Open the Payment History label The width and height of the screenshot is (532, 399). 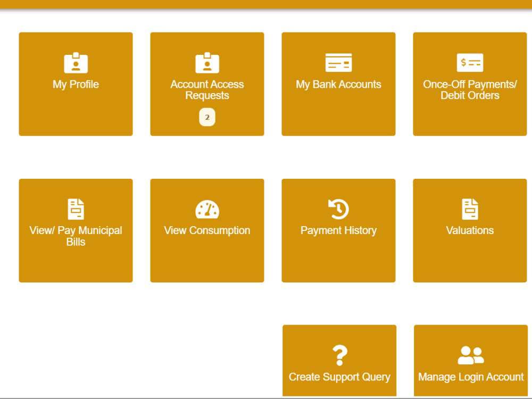coord(338,231)
